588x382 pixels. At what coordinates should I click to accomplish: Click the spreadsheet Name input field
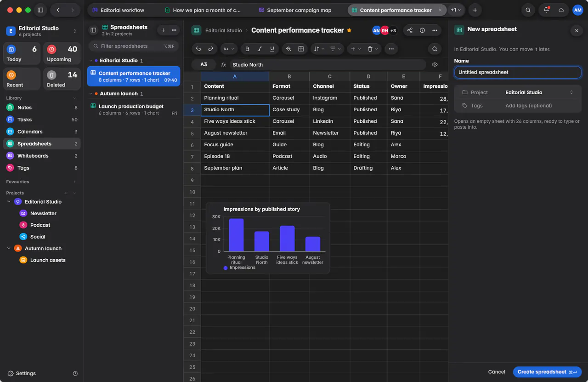[x=518, y=72]
